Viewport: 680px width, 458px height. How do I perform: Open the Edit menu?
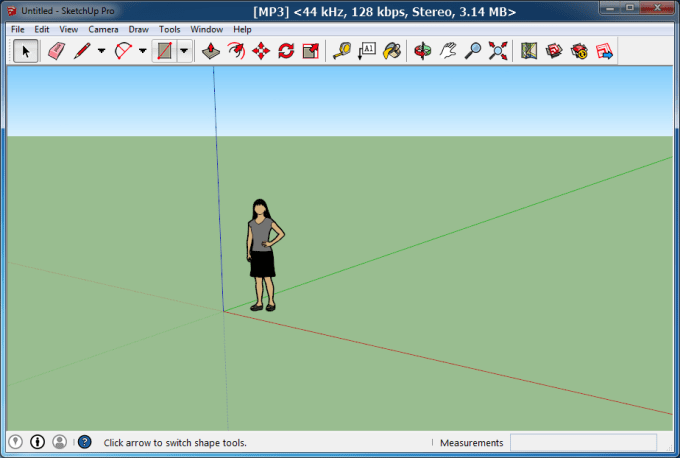coord(42,29)
